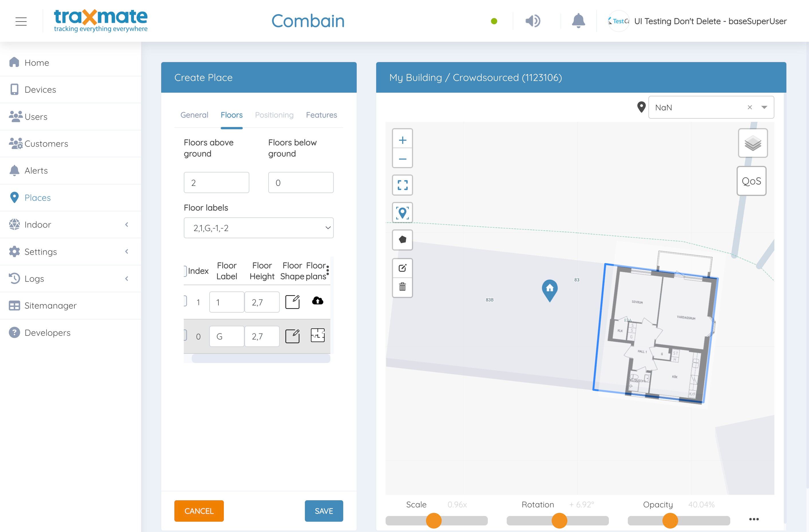Click the draw polygon shape tool
The width and height of the screenshot is (809, 532).
(402, 239)
